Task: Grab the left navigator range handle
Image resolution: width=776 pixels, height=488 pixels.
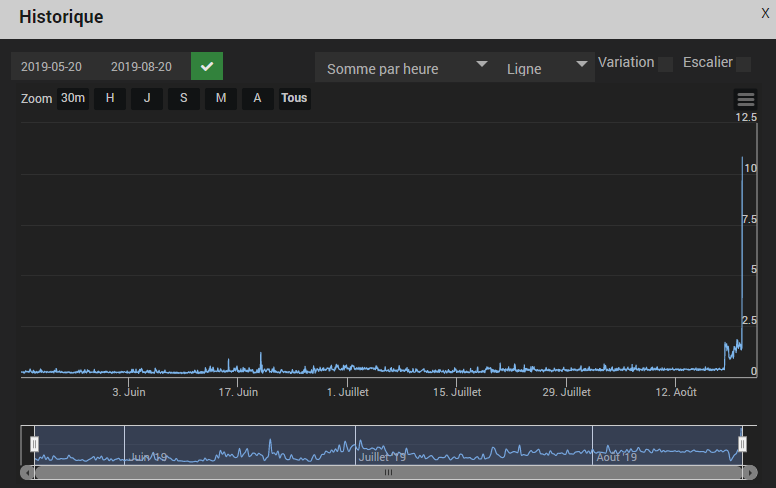Action: [34, 444]
